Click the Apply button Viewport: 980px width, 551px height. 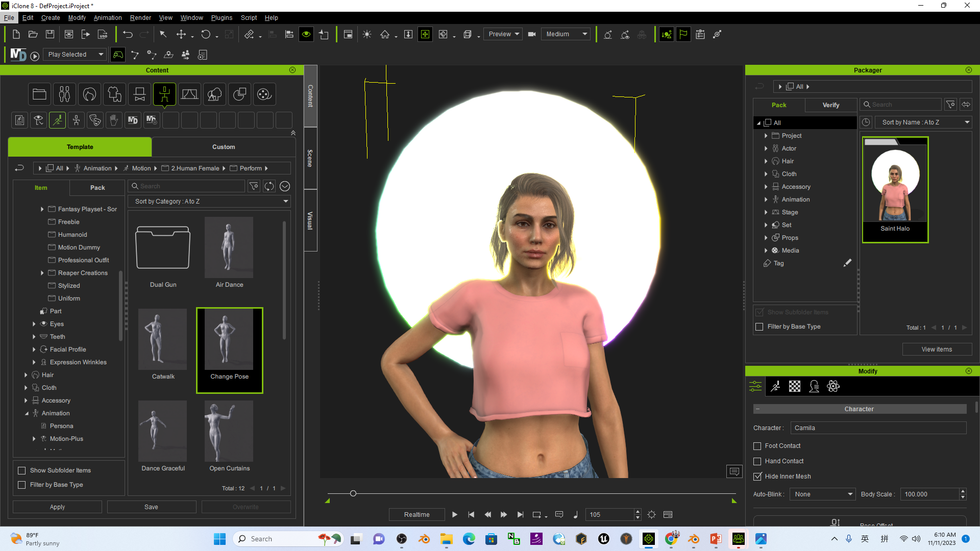pyautogui.click(x=57, y=507)
